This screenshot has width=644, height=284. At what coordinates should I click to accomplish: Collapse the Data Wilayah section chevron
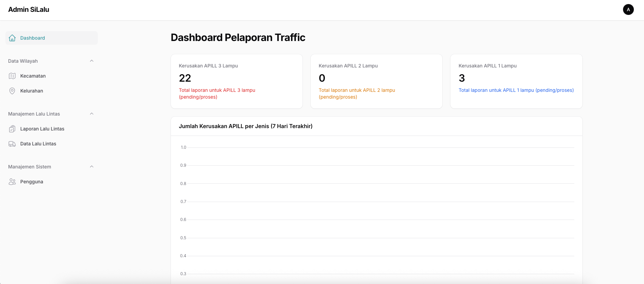tap(92, 61)
